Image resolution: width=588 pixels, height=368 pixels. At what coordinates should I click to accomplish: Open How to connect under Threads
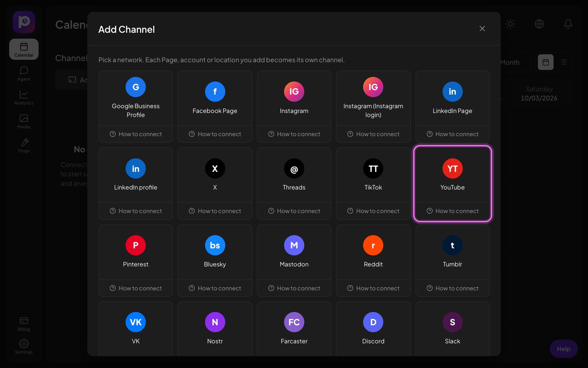294,211
